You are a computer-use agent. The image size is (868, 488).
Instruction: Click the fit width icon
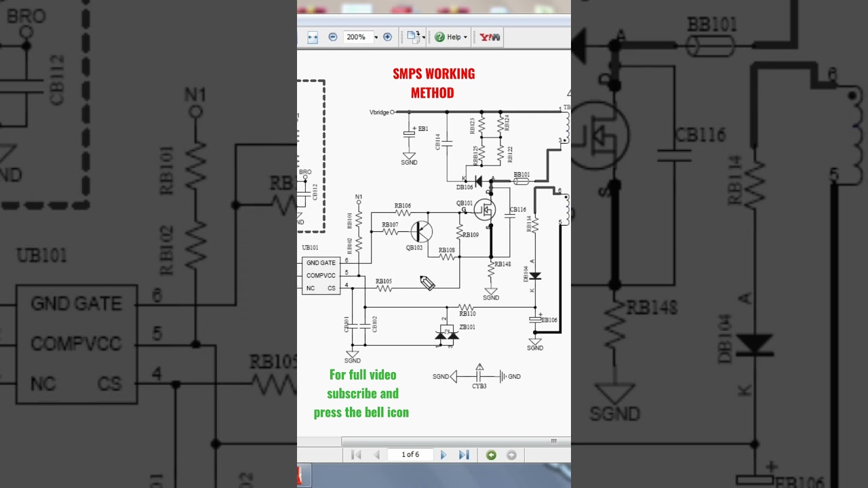click(313, 37)
